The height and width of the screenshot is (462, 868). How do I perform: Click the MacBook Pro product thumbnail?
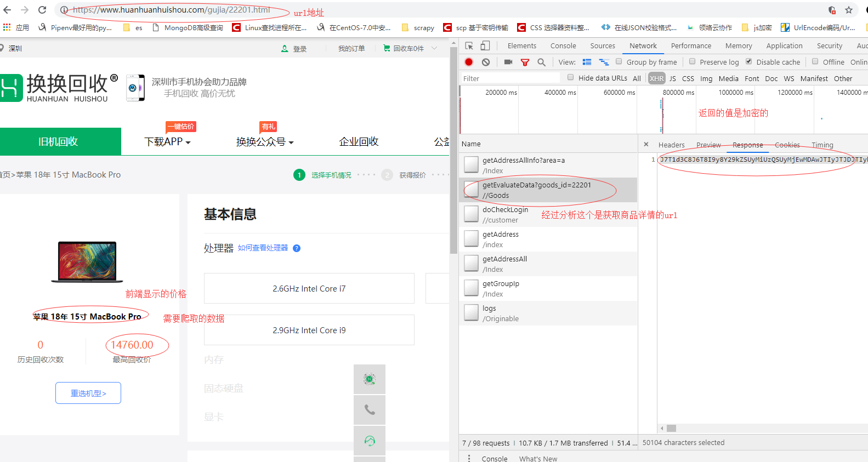pos(87,262)
